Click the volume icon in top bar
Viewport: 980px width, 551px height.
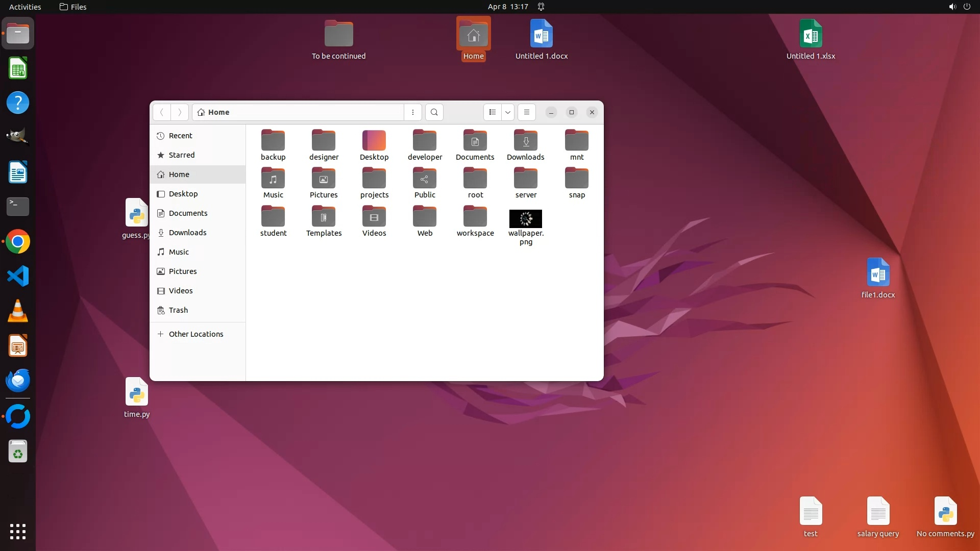pos(952,7)
